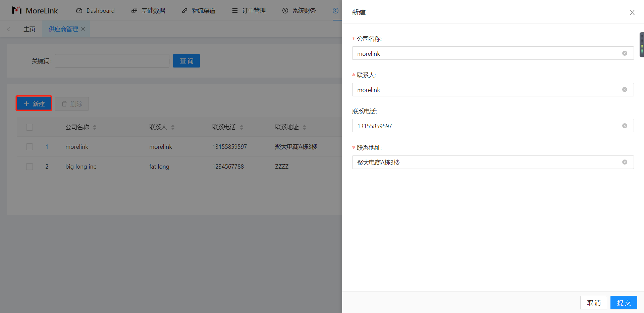This screenshot has height=313, width=644.
Task: Click the 提交 button
Action: pyautogui.click(x=624, y=303)
